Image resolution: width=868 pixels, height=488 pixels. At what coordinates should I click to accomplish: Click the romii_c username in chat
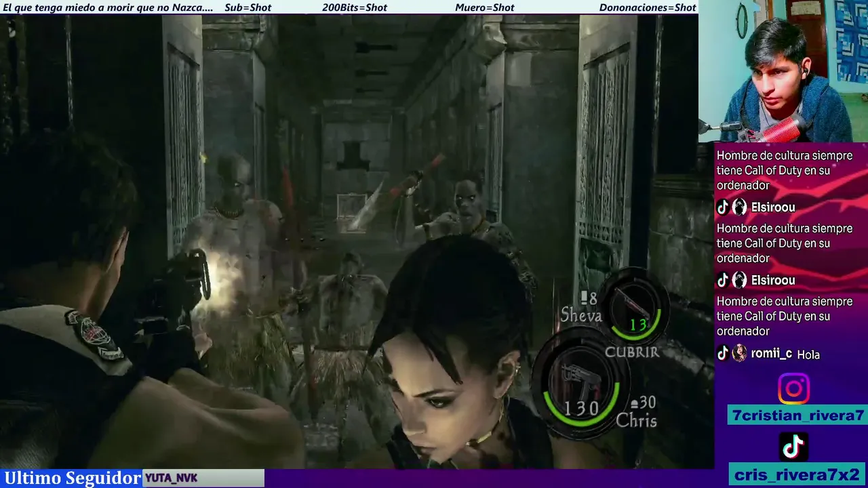pyautogui.click(x=771, y=353)
